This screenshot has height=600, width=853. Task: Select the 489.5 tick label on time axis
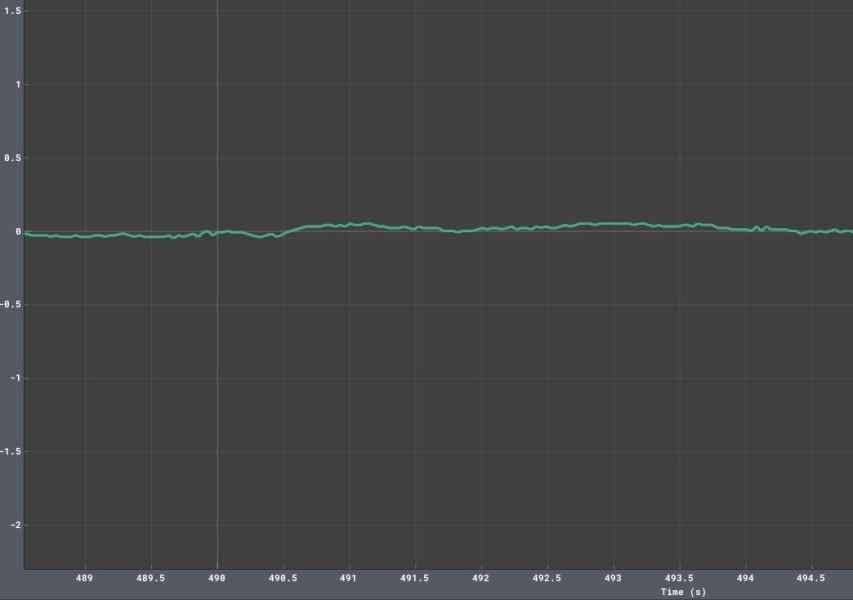point(150,578)
